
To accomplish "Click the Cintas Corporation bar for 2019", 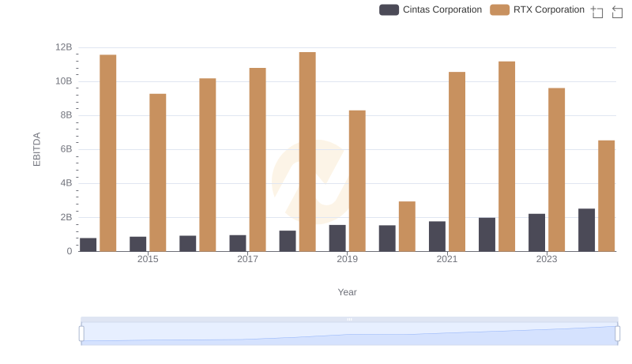I will coord(337,238).
